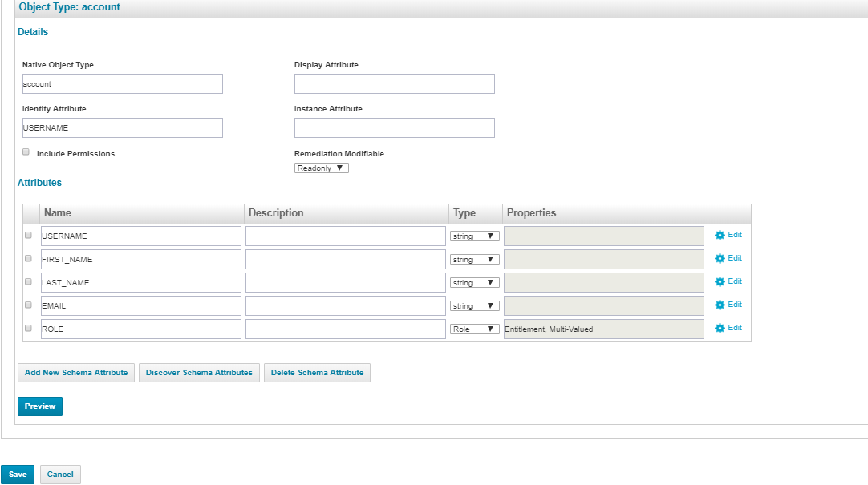Check the selection box on the USERNAME row

click(28, 235)
